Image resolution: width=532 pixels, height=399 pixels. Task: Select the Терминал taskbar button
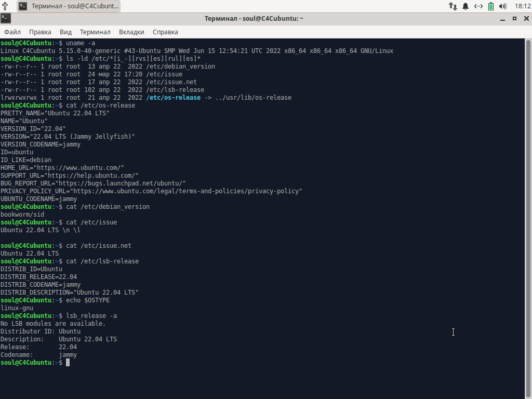click(69, 6)
